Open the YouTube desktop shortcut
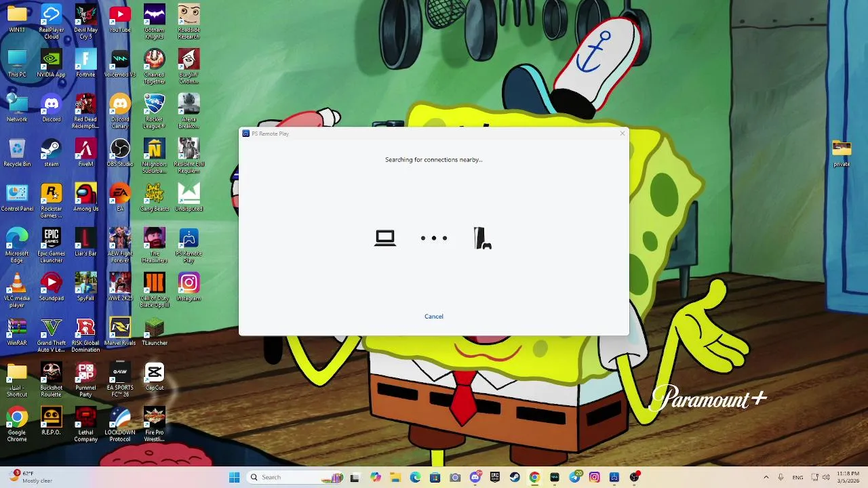 pyautogui.click(x=120, y=20)
